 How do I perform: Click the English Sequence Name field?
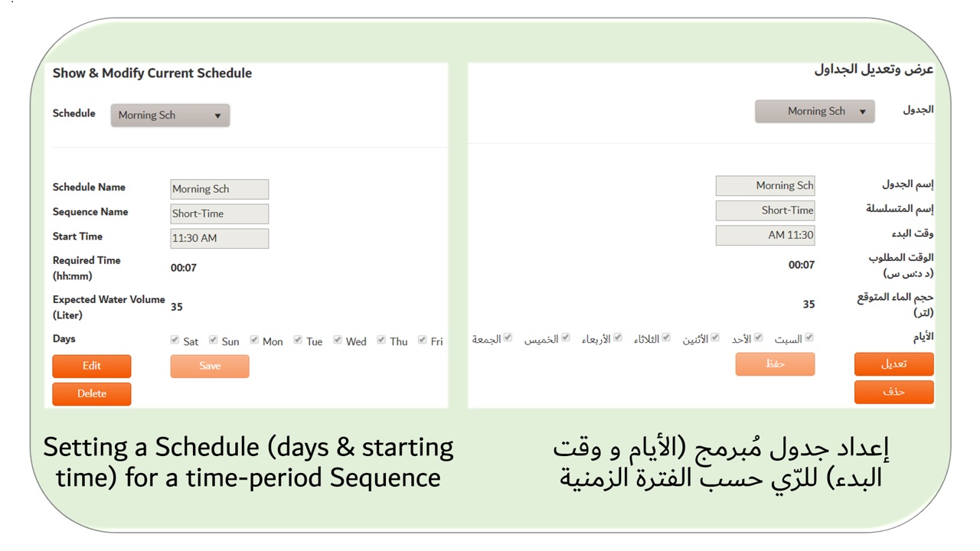[x=219, y=214]
